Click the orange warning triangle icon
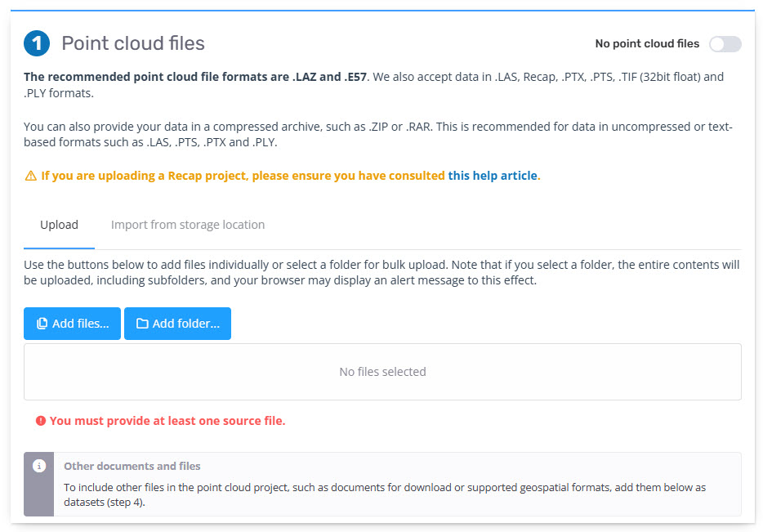Viewport: 763px width, 532px height. tap(30, 176)
